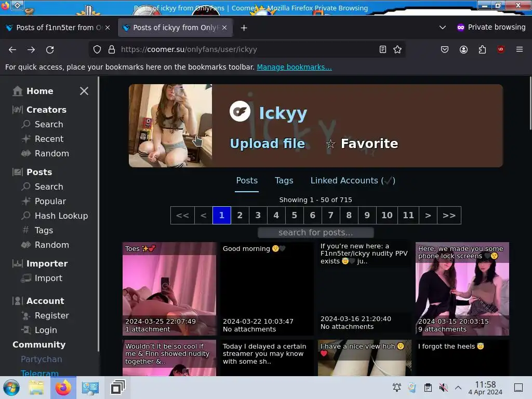The height and width of the screenshot is (399, 532).
Task: Open Random under Creators
Action: (x=45, y=153)
